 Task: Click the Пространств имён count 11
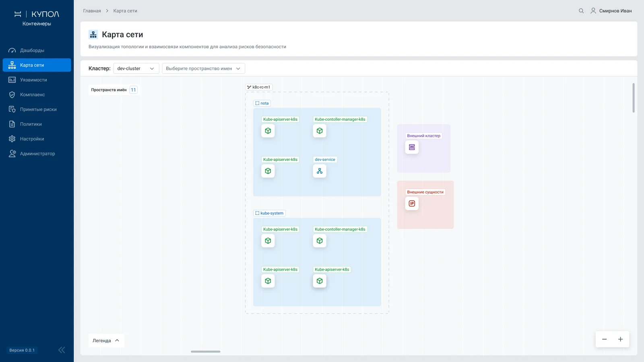(133, 90)
